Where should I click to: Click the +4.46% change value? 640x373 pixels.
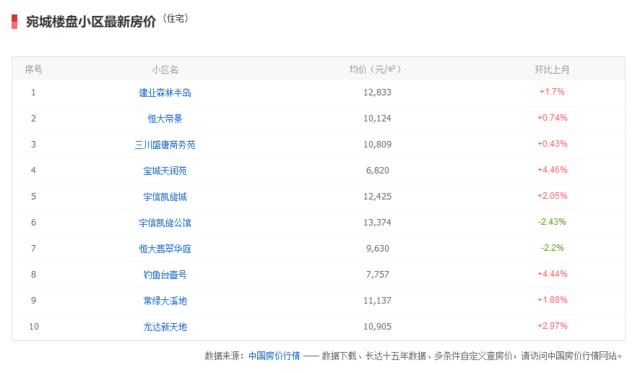point(552,170)
